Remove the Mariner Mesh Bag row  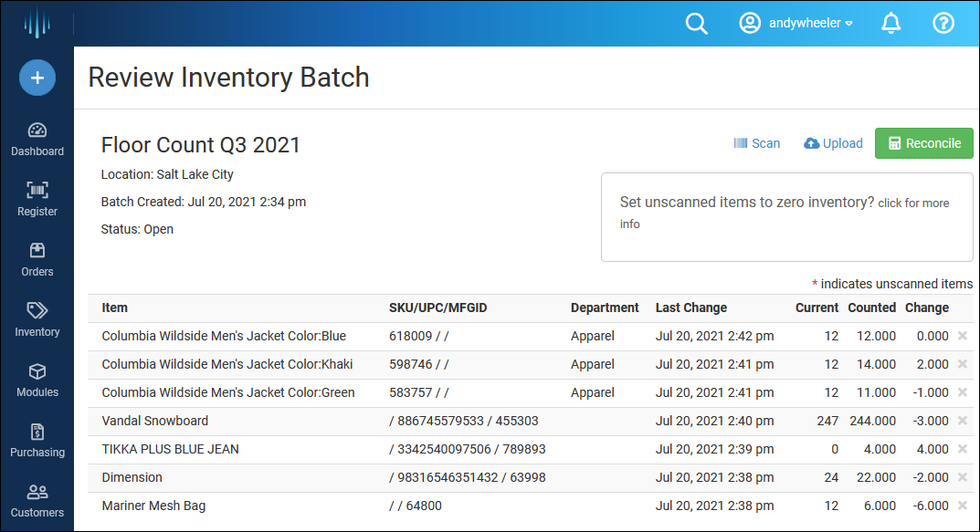[x=963, y=506]
